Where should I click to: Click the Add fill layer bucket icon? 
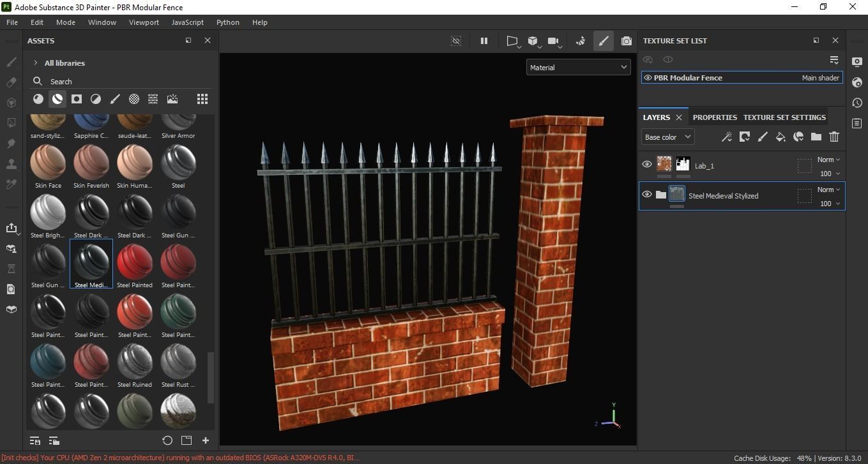[x=780, y=137]
